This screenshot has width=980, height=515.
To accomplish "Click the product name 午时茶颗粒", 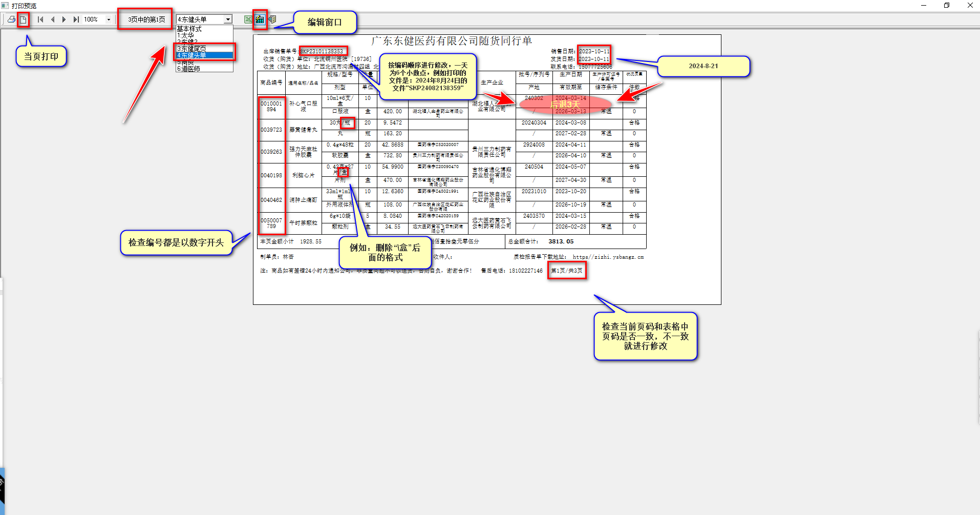I will pyautogui.click(x=303, y=223).
